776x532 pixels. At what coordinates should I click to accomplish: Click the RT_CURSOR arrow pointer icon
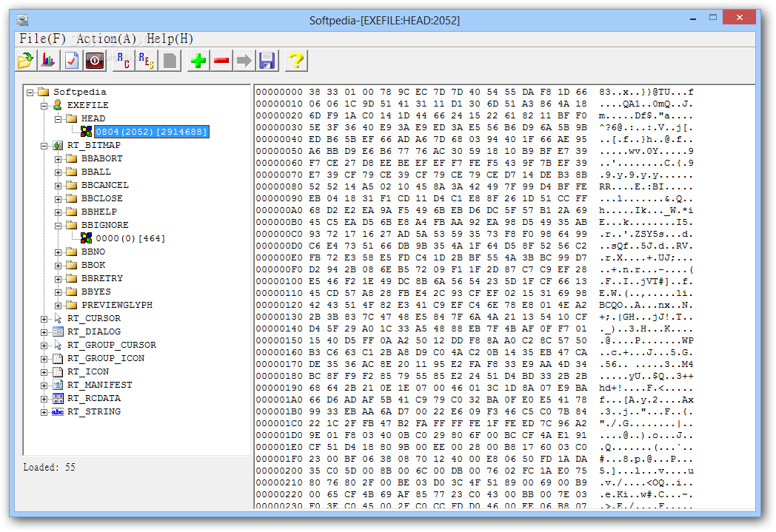58,318
